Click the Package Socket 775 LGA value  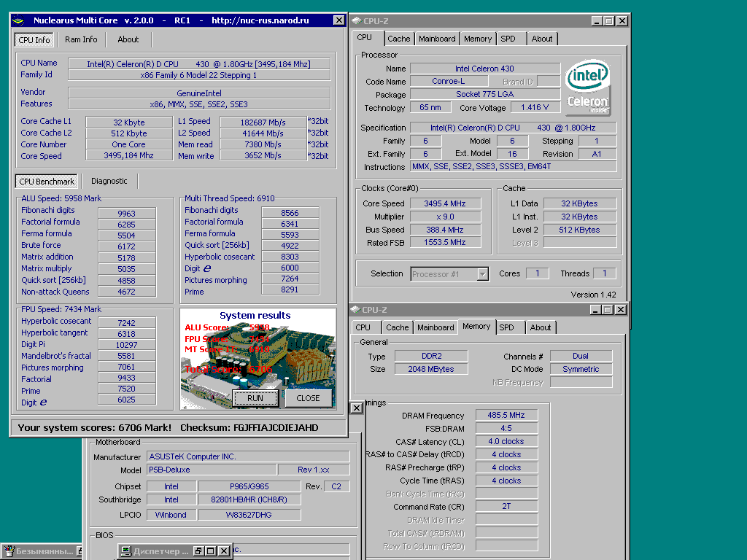coord(485,94)
